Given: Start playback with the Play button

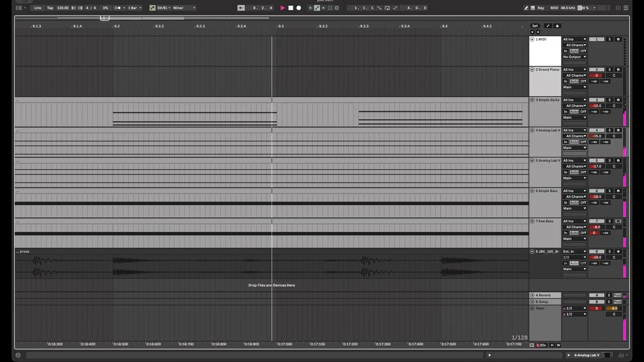Looking at the screenshot, I should (282, 8).
